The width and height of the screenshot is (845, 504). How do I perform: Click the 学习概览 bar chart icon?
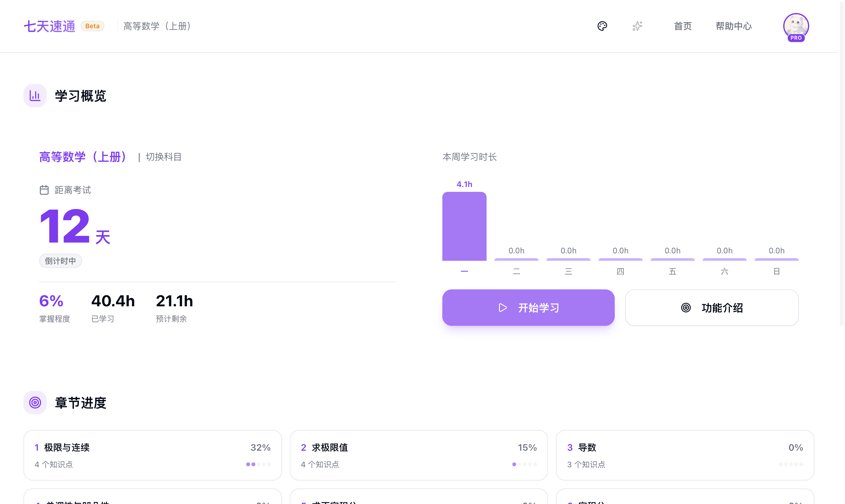35,96
